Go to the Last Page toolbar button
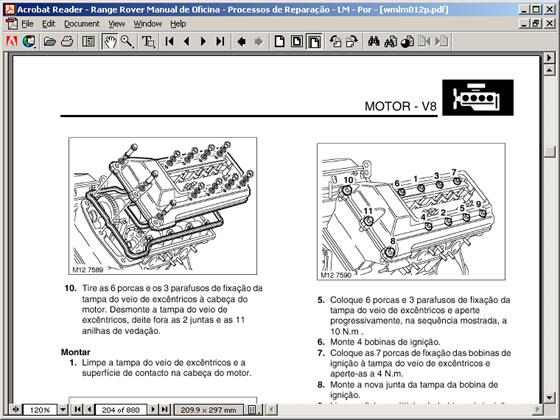 tap(220, 42)
